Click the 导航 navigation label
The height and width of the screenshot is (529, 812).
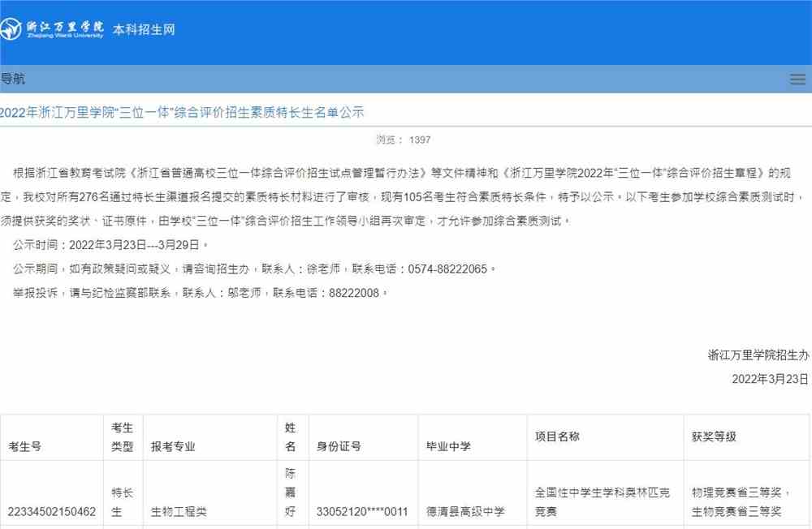coord(13,79)
